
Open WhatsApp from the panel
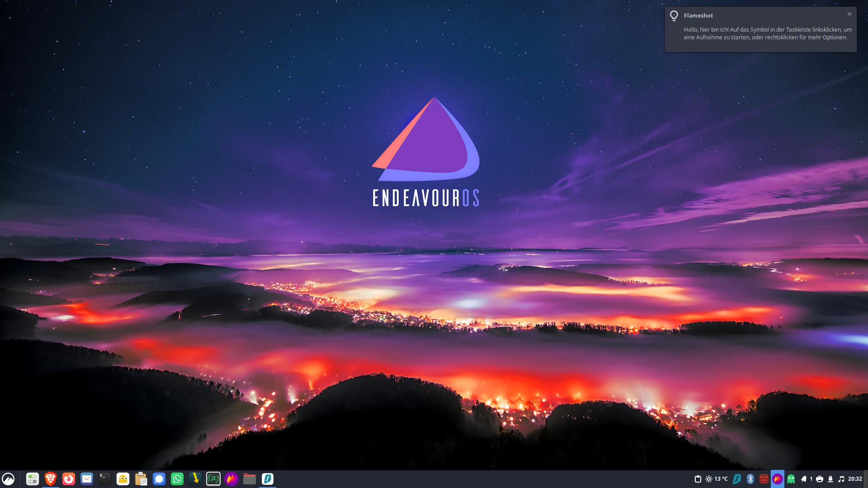pos(177,479)
